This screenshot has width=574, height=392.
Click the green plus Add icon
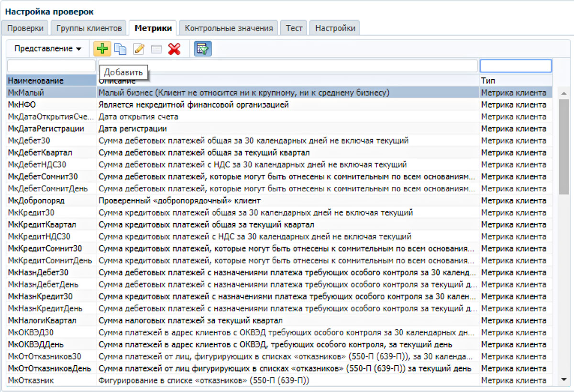point(101,49)
